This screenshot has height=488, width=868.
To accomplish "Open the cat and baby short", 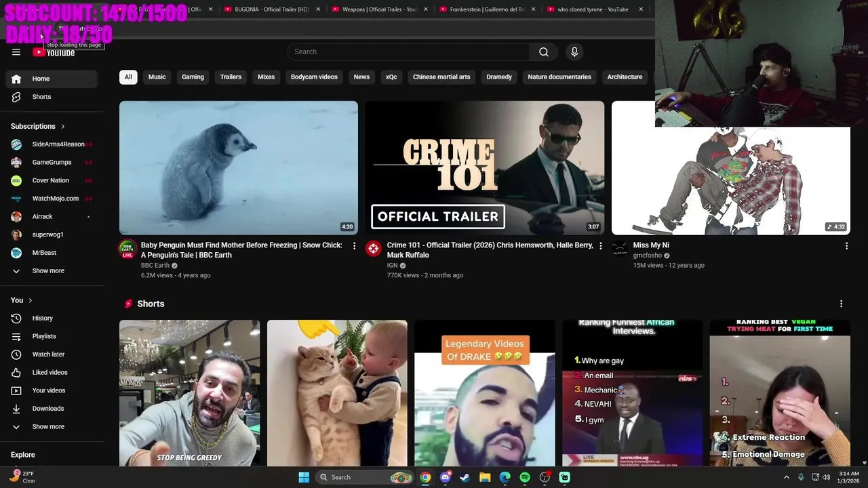I will point(337,393).
